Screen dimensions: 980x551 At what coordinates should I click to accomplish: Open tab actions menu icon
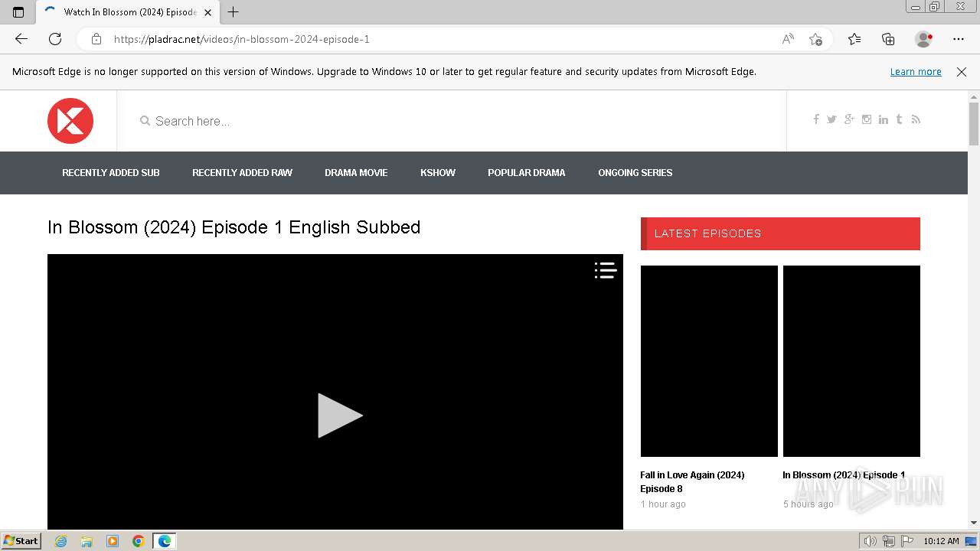18,12
